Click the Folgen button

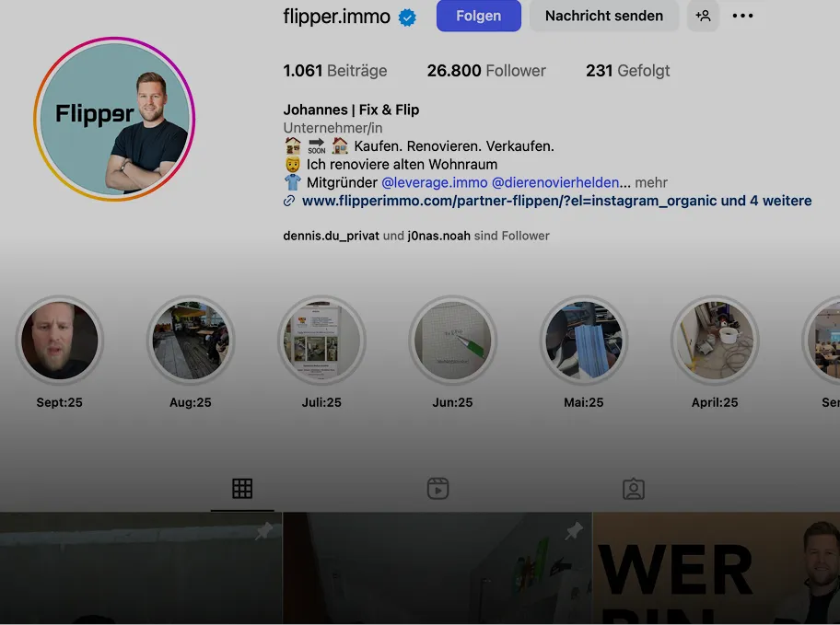pyautogui.click(x=478, y=16)
